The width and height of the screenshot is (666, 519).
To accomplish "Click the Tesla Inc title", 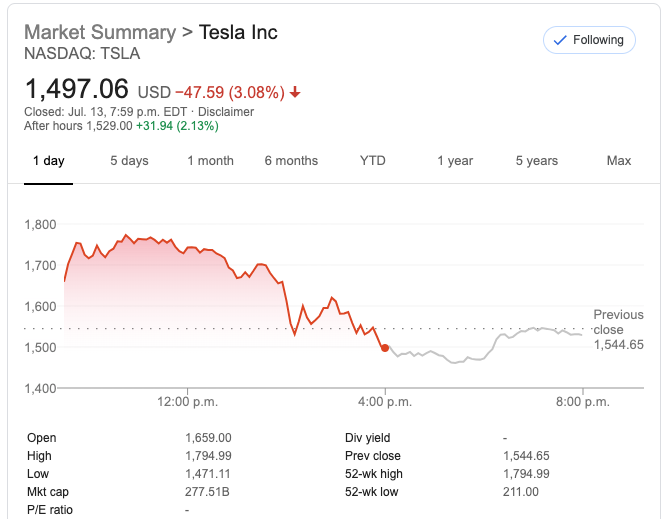I will (x=239, y=32).
